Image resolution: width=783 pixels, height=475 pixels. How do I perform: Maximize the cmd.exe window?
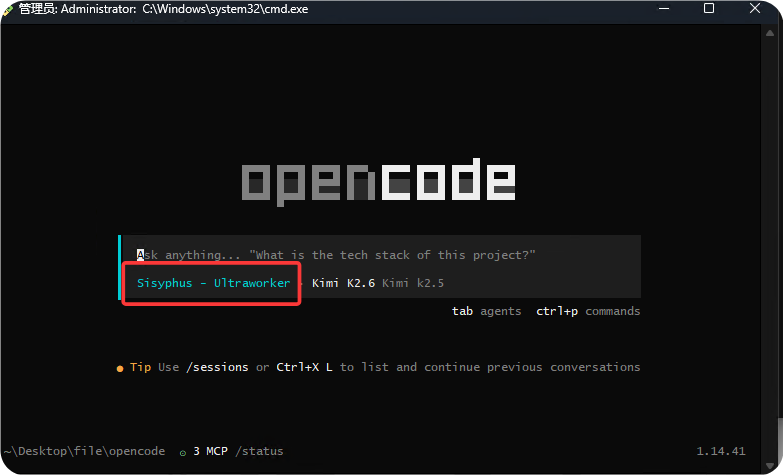coord(709,8)
